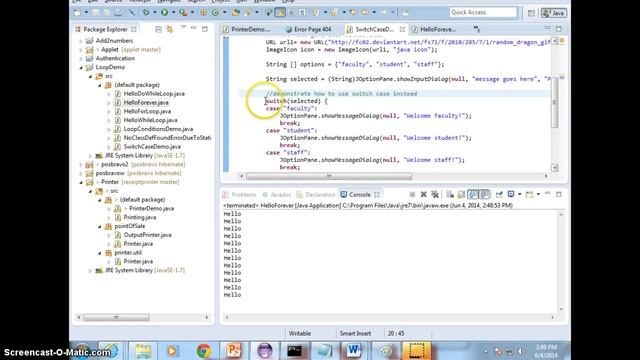Switch to the Problems tab

[240, 195]
